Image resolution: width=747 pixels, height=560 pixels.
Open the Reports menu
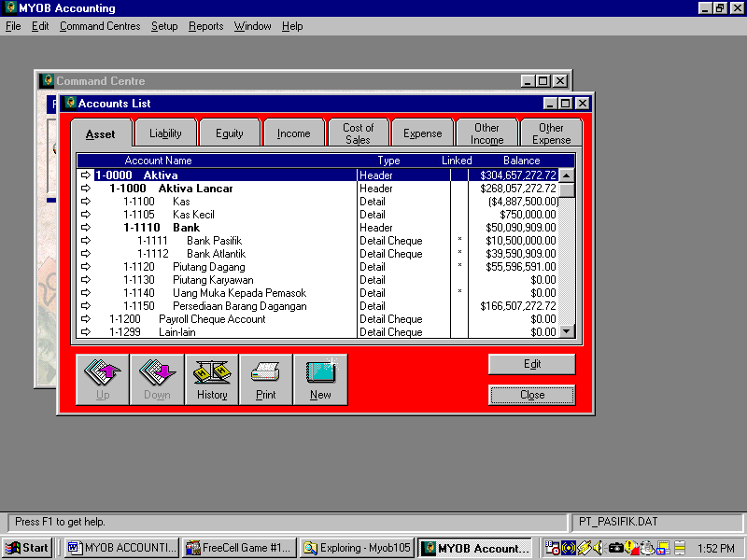[x=205, y=26]
